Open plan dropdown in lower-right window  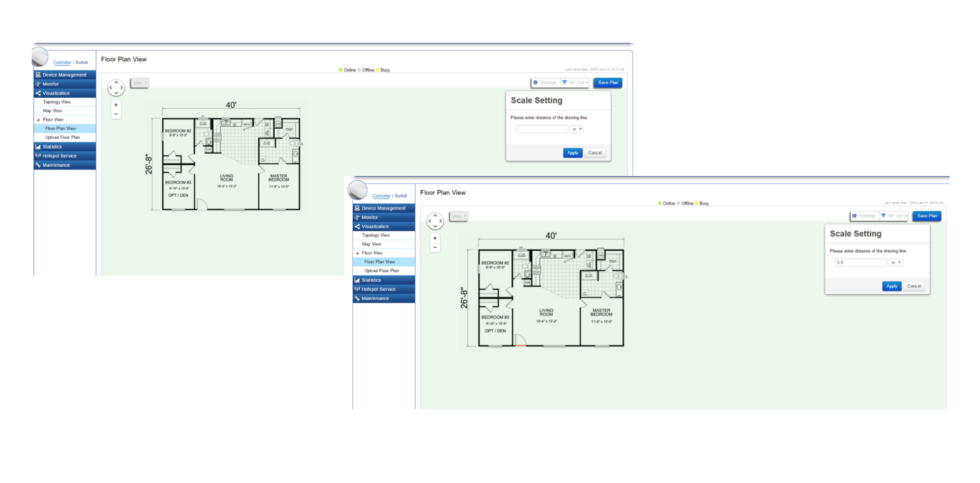(x=459, y=216)
